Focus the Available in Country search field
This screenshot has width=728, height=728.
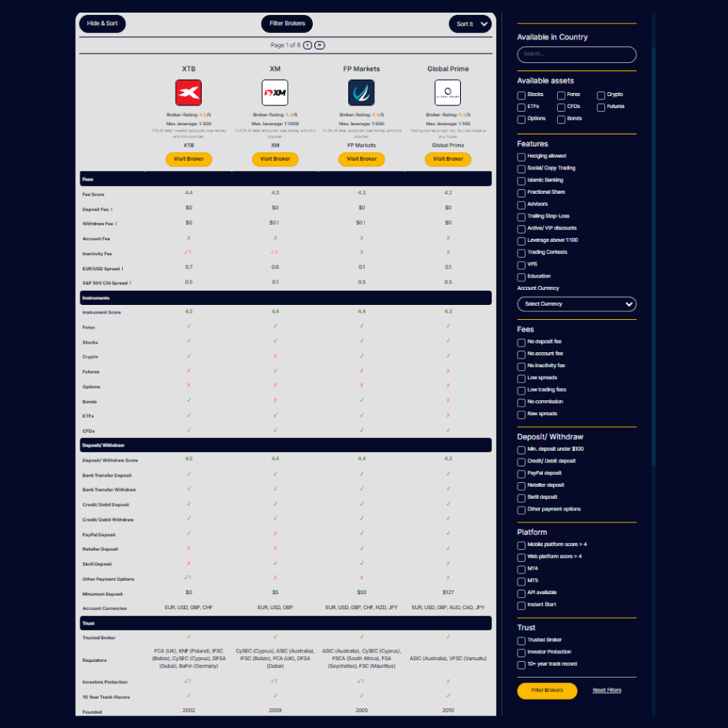point(577,54)
